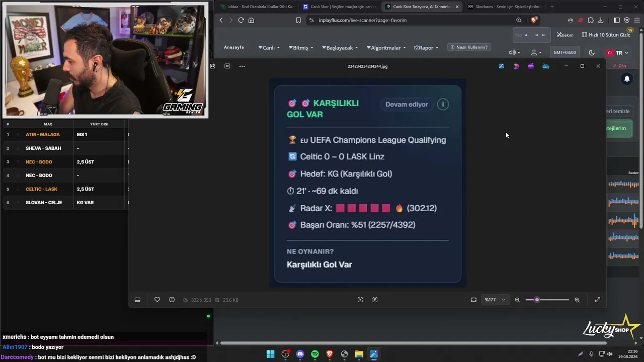
Task: Open Brave browser from the taskbar
Action: (330, 354)
